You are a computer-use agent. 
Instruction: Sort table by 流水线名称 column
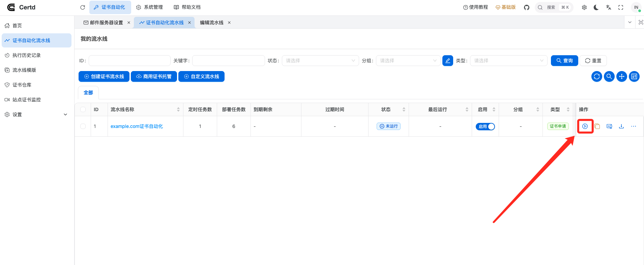pyautogui.click(x=178, y=109)
